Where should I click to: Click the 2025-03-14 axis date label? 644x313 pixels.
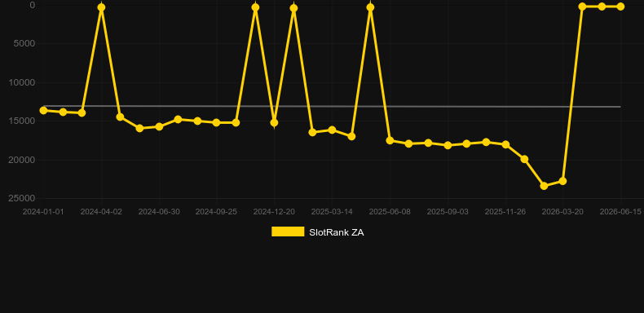coord(332,212)
